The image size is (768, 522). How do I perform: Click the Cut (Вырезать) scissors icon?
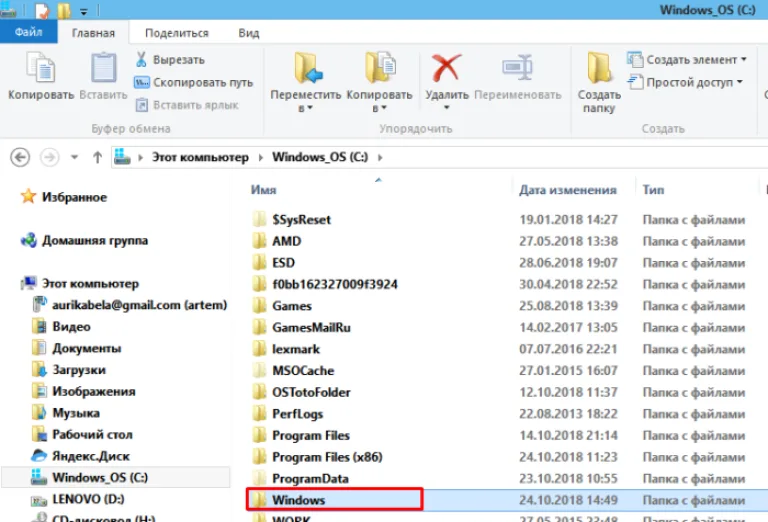point(141,59)
